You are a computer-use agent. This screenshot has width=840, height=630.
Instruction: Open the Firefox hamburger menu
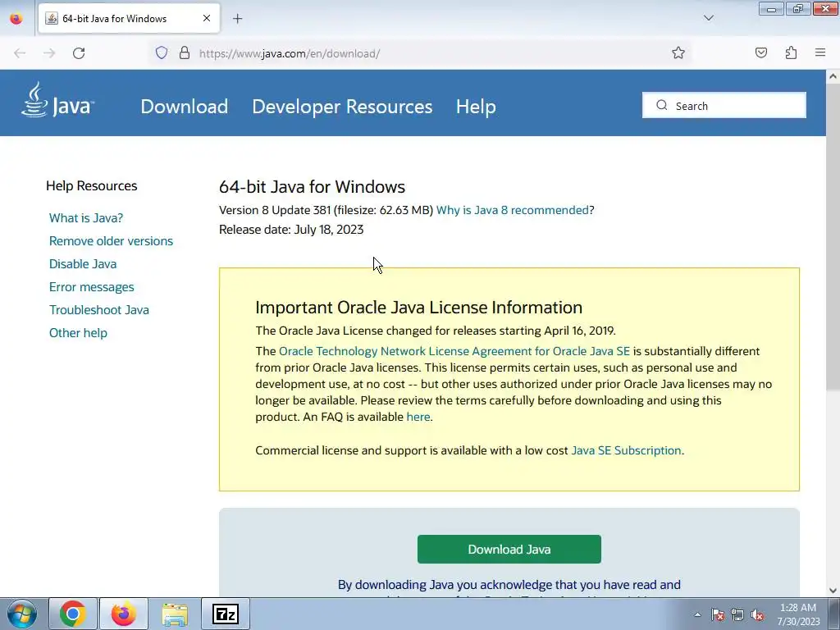(820, 52)
